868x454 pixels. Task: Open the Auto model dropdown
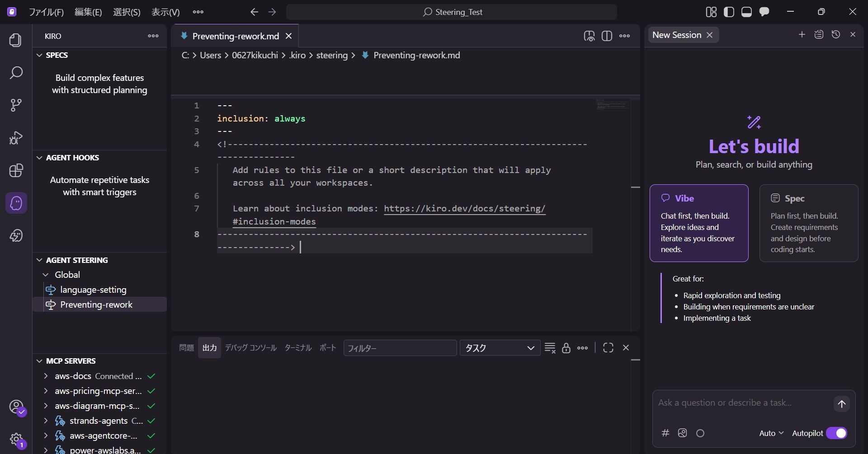point(771,433)
